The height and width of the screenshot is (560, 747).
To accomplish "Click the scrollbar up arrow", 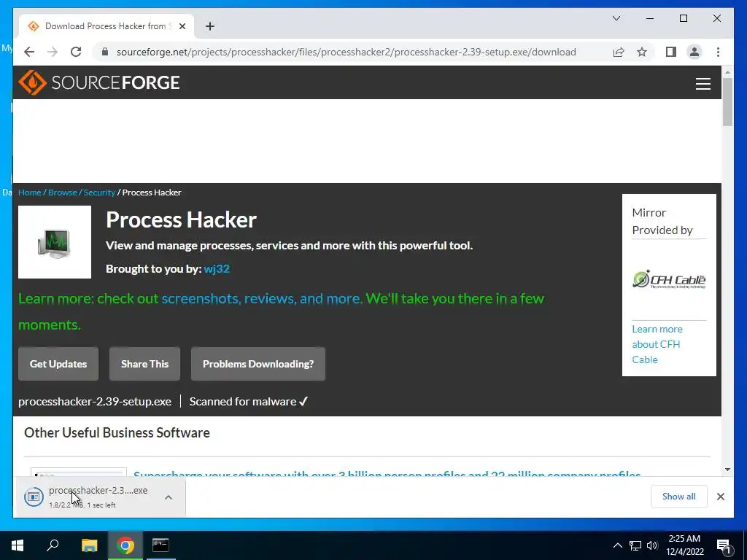I will (x=727, y=72).
